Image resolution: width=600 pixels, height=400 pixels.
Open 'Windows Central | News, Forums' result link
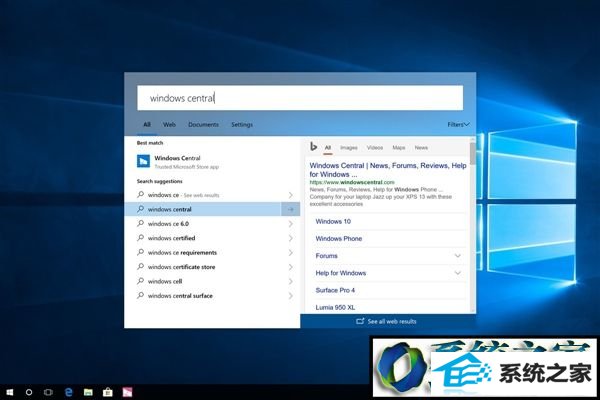point(388,170)
